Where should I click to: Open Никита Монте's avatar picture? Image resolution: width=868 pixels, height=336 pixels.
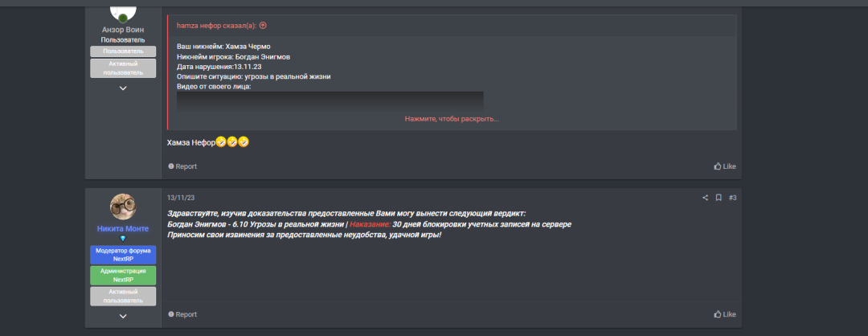(123, 207)
